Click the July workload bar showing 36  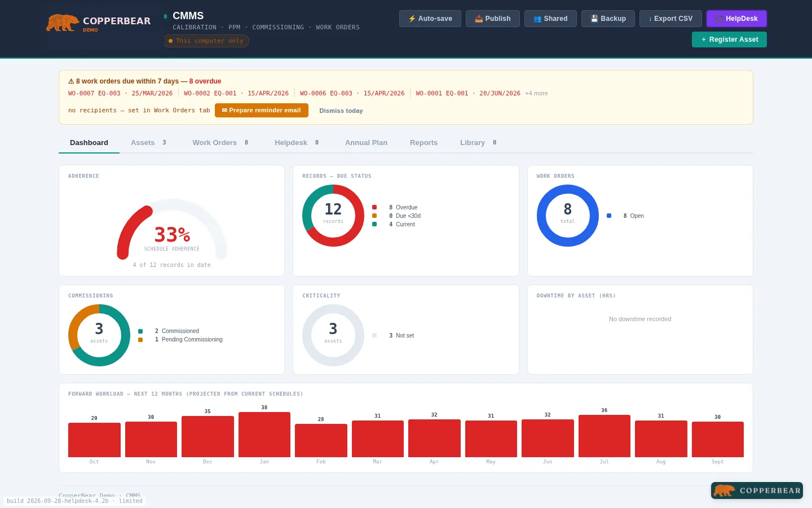pos(604,436)
